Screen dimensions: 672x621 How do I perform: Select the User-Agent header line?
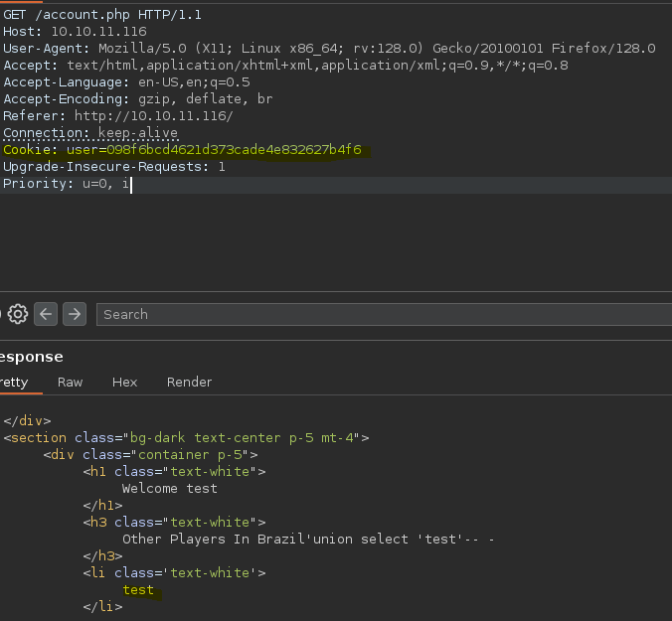click(x=329, y=49)
